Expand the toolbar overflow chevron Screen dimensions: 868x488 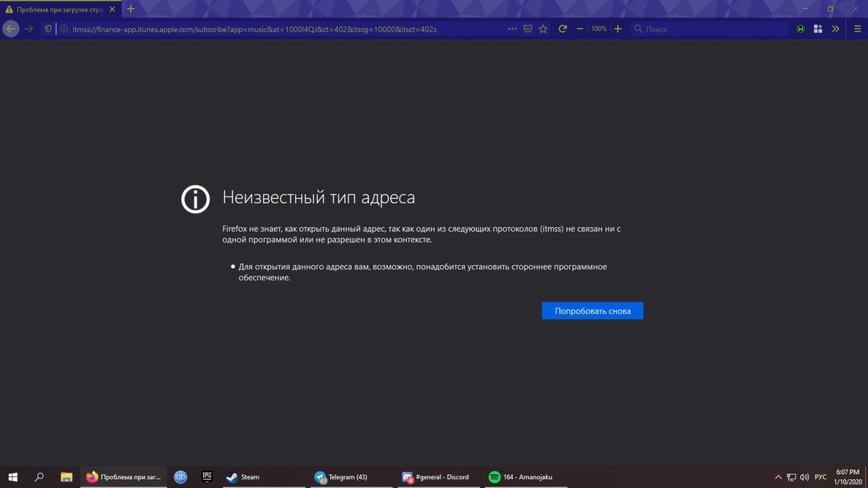click(835, 28)
